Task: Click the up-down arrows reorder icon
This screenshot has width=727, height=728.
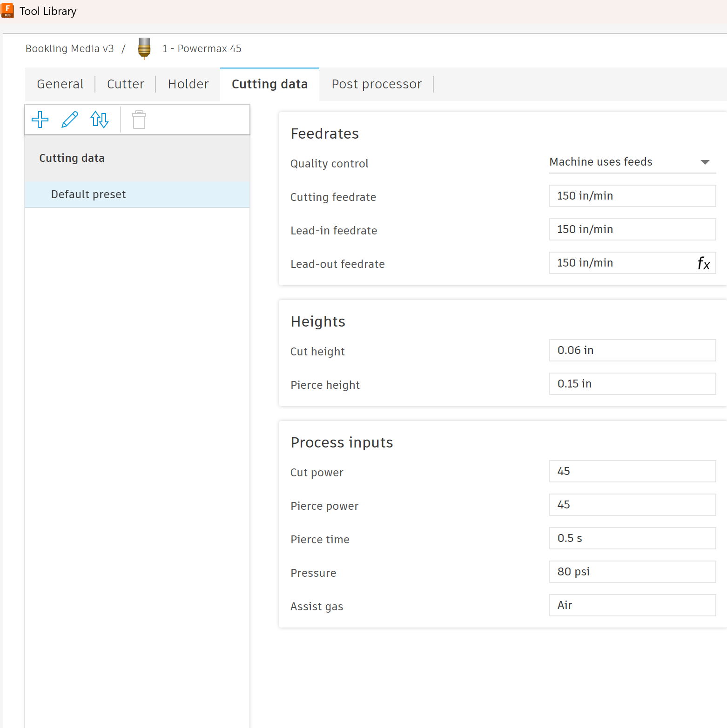Action: point(100,120)
